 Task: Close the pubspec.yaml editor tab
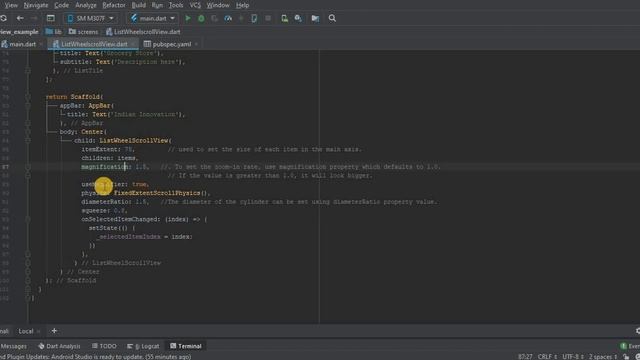pos(196,44)
